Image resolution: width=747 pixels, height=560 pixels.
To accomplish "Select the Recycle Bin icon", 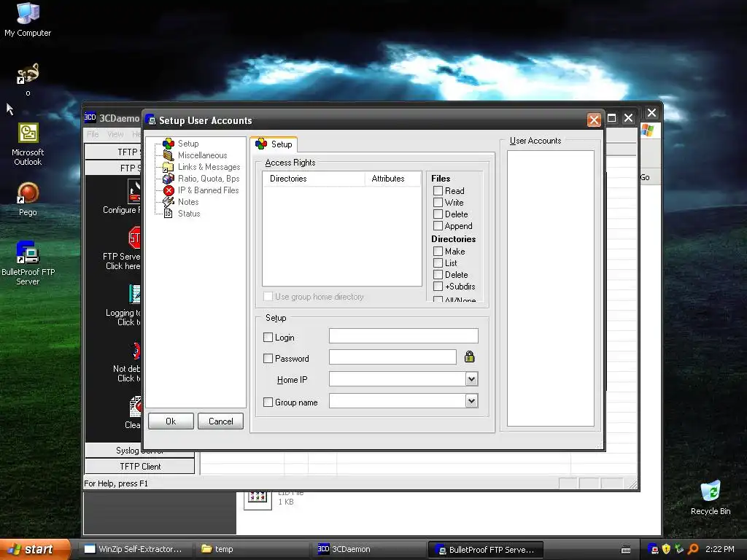I will [711, 491].
